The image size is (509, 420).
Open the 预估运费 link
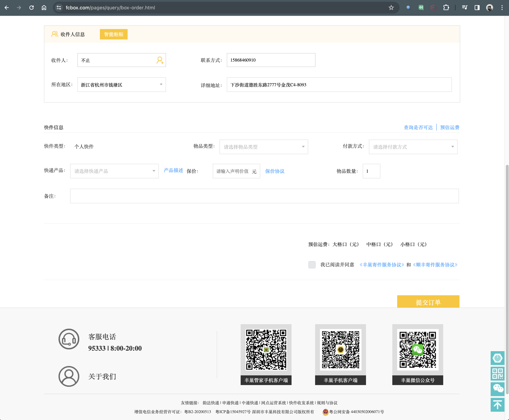[x=450, y=127]
